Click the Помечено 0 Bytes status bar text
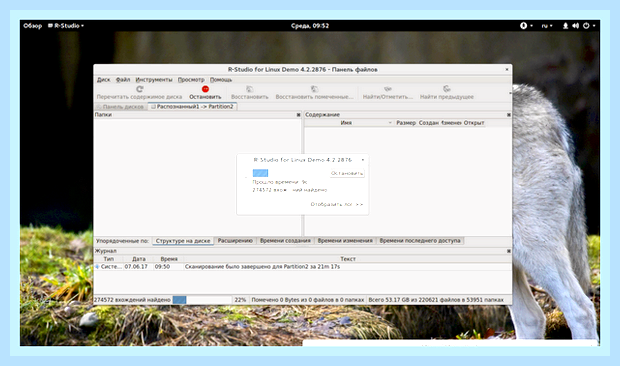Image resolution: width=620 pixels, height=366 pixels. pyautogui.click(x=308, y=300)
